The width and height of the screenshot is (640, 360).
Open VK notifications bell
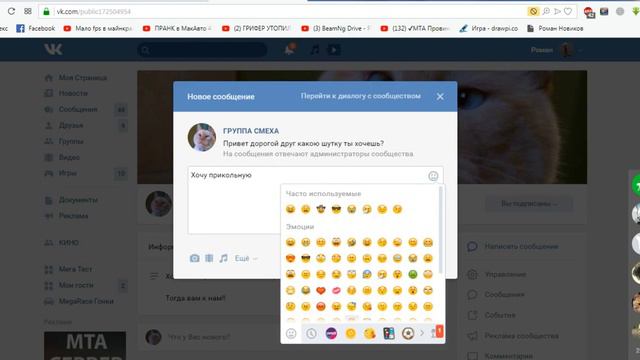[x=289, y=49]
